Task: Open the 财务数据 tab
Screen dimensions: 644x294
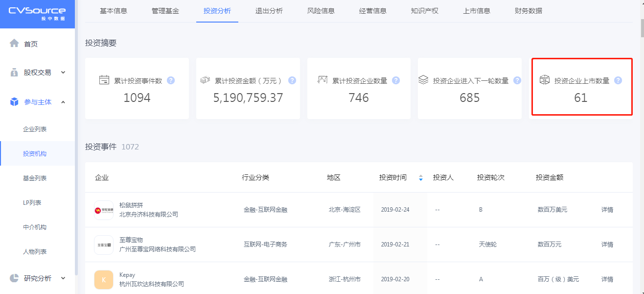Action: 528,11
